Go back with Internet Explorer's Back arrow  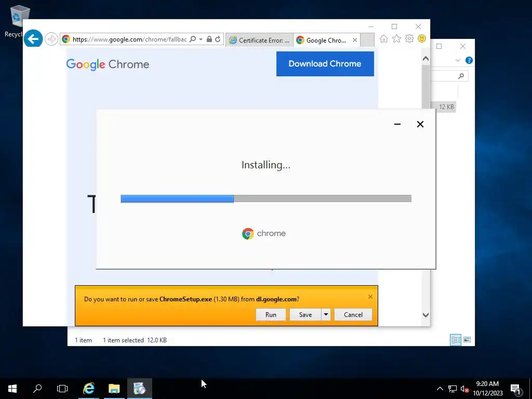(33, 39)
